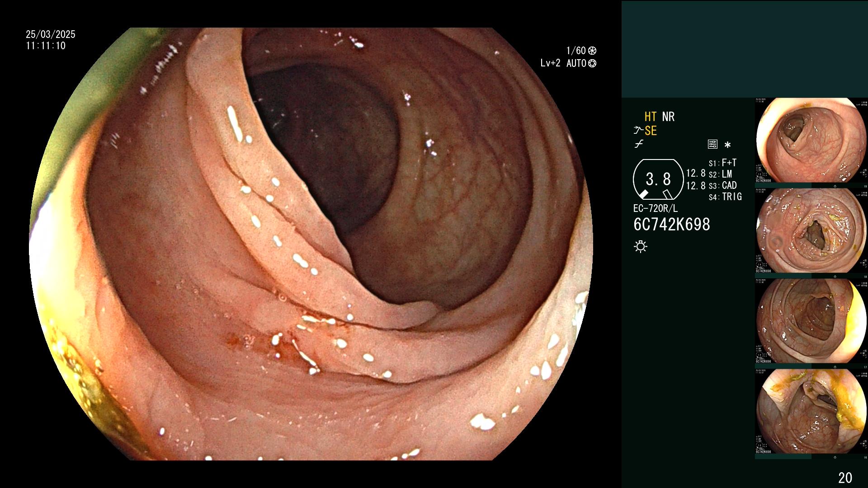Screen dimensions: 868x488
Task: Click the 1/60 shutter speed value
Action: coord(576,51)
